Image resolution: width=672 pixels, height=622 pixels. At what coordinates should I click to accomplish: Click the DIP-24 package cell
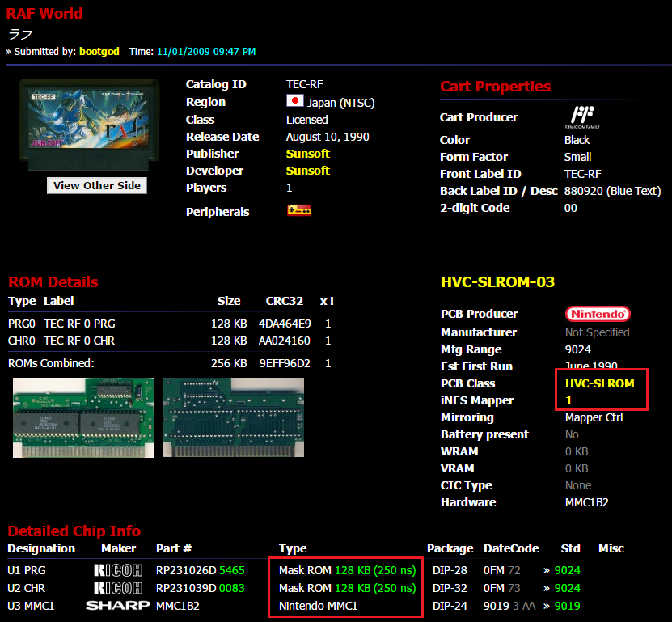450,606
